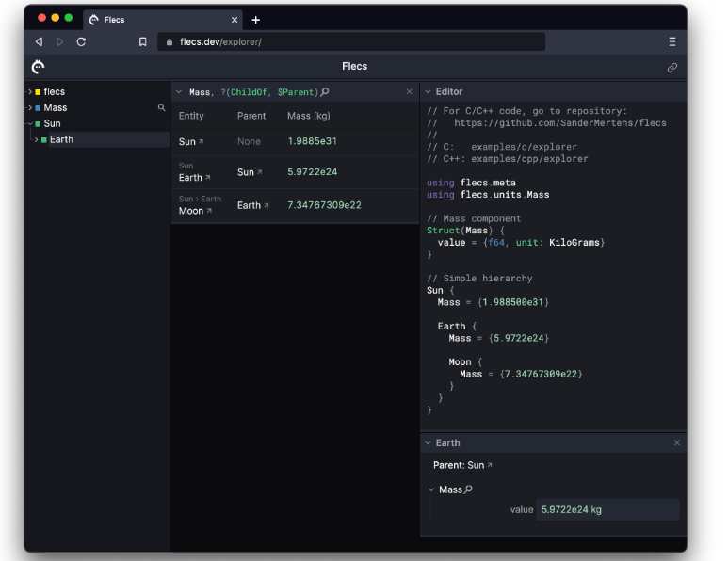
Task: Collapse the Editor panel
Action: [x=428, y=92]
